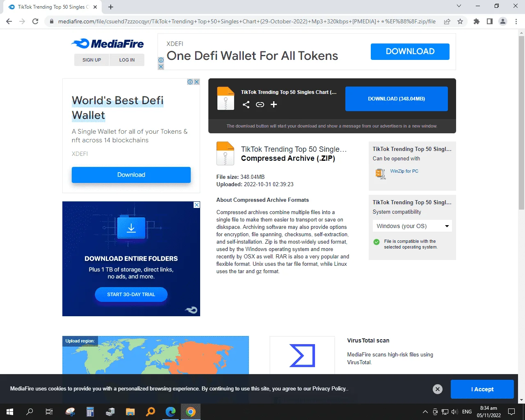The height and width of the screenshot is (420, 525).
Task: Open the WinZip for PC link
Action: 404,171
